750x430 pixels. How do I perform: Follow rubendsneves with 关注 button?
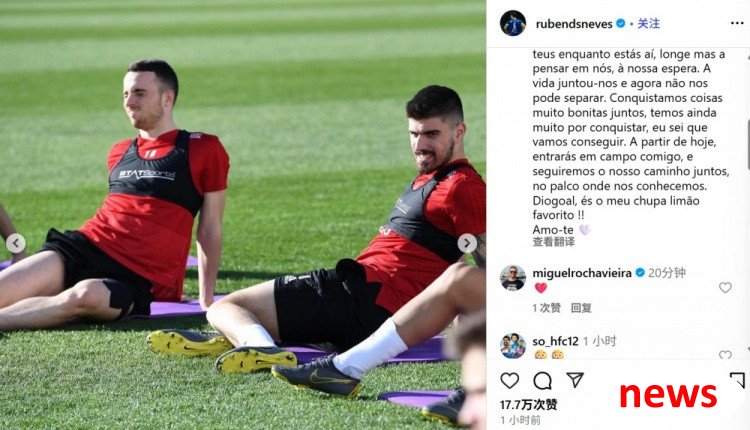point(649,23)
